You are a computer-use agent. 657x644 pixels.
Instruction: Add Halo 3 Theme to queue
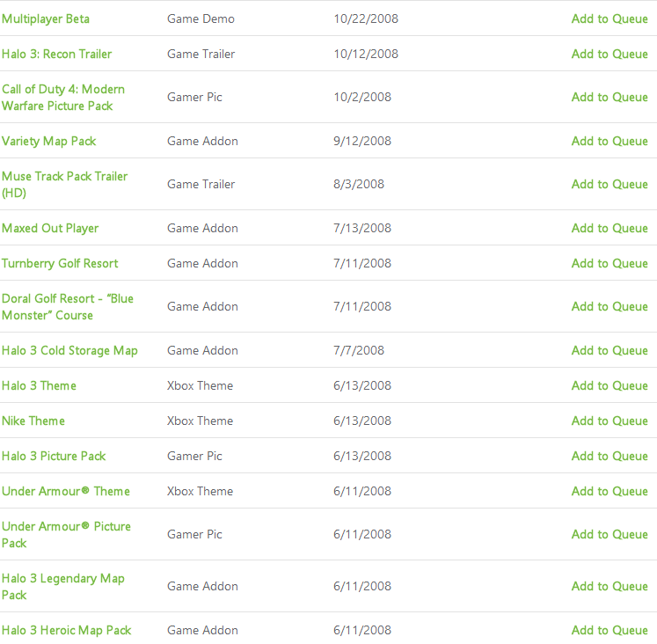610,386
